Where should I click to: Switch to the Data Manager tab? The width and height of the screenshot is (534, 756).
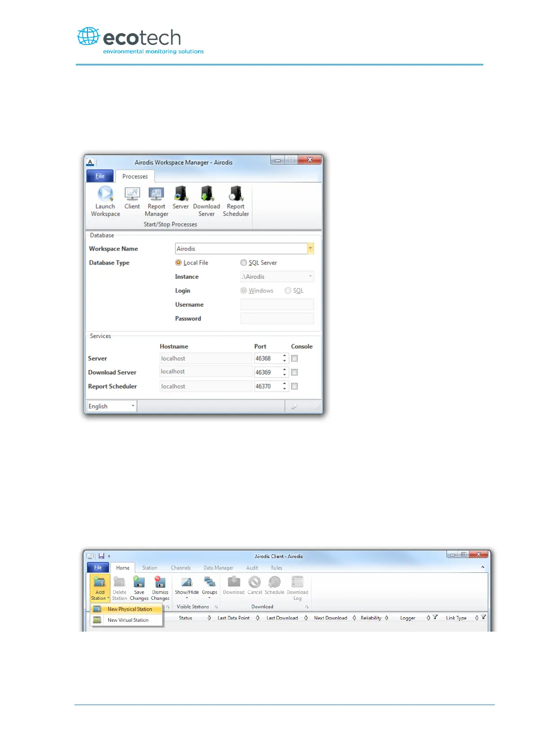219,568
